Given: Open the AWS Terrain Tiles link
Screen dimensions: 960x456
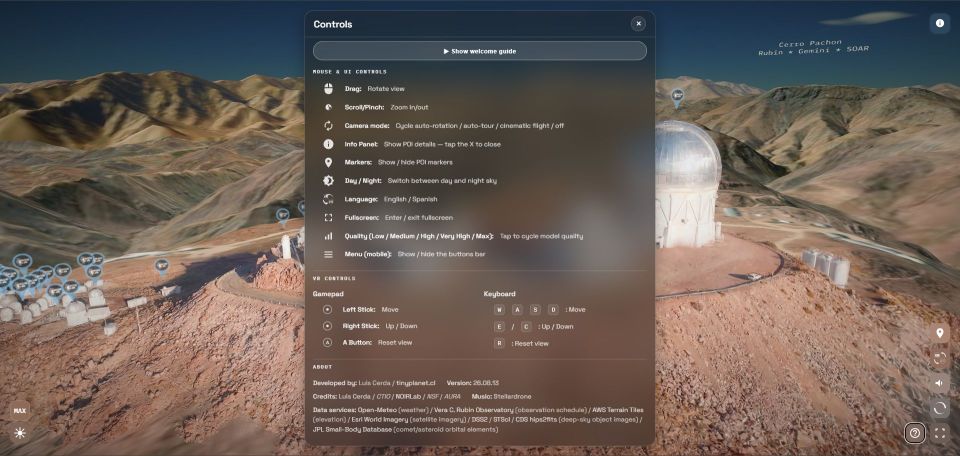Looking at the screenshot, I should point(618,409).
